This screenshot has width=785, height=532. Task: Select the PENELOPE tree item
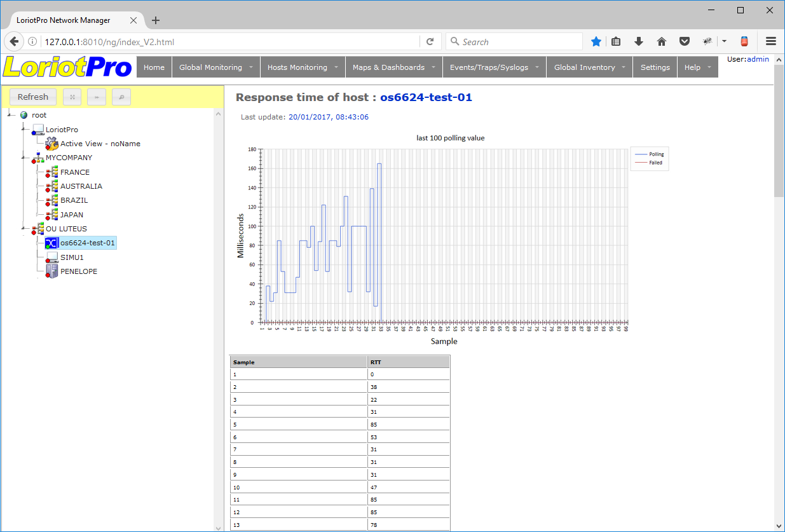79,271
